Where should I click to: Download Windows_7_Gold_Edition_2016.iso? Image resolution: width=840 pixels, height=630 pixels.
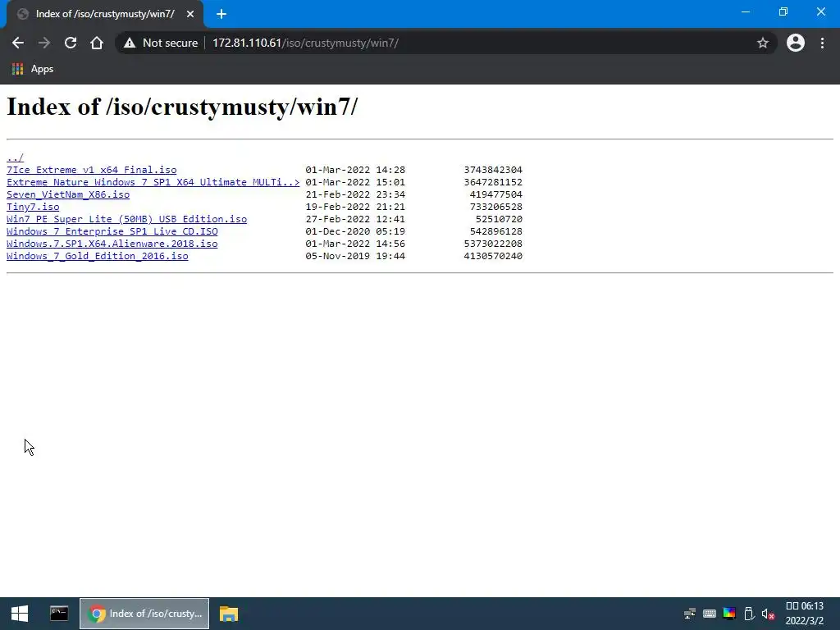98,256
